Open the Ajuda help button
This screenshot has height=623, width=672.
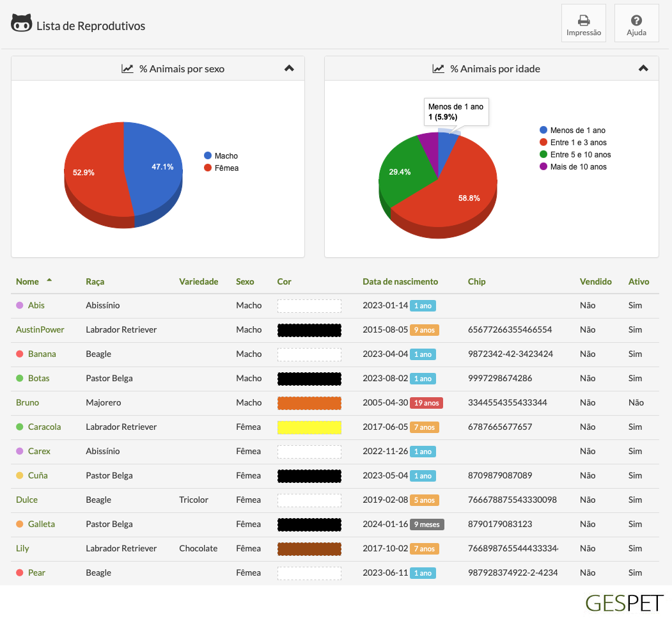[636, 23]
